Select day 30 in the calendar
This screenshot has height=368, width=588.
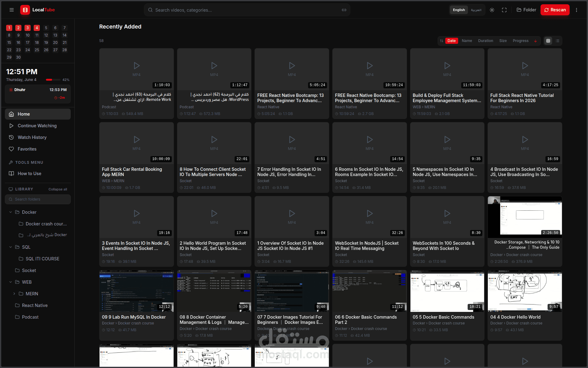(18, 57)
